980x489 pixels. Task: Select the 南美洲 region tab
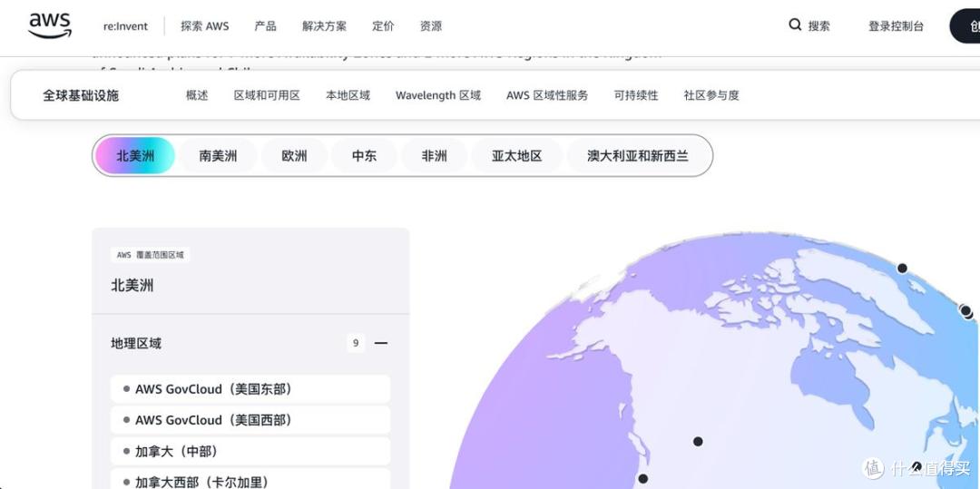[x=218, y=155]
